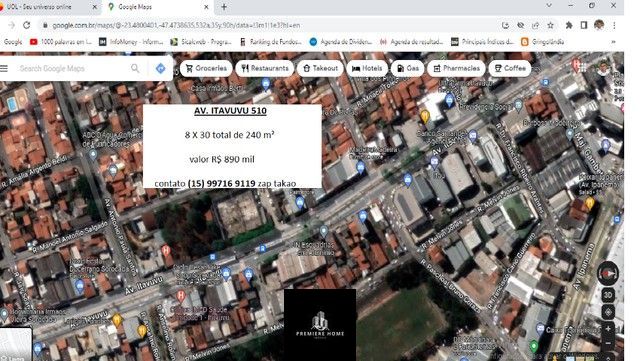Viewport: 640px width, 361px height.
Task: Reload the current page
Action: click(27, 25)
